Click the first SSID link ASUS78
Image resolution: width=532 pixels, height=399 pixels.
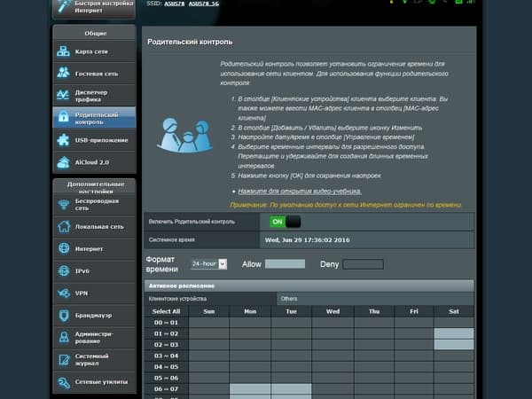pos(175,4)
